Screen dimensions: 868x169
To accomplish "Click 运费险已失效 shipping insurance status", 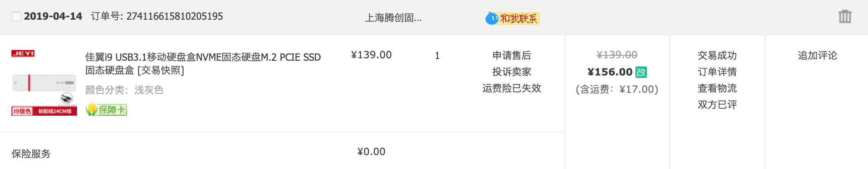I will point(512,88).
